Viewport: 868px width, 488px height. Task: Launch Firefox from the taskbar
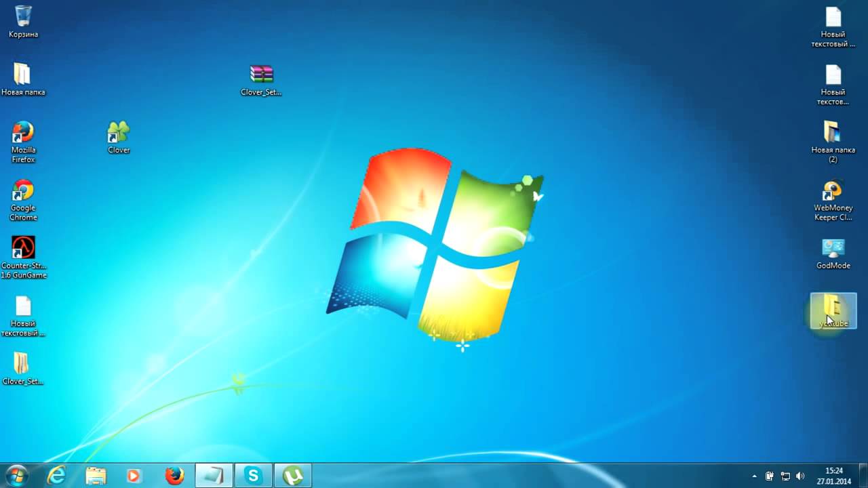coord(174,476)
